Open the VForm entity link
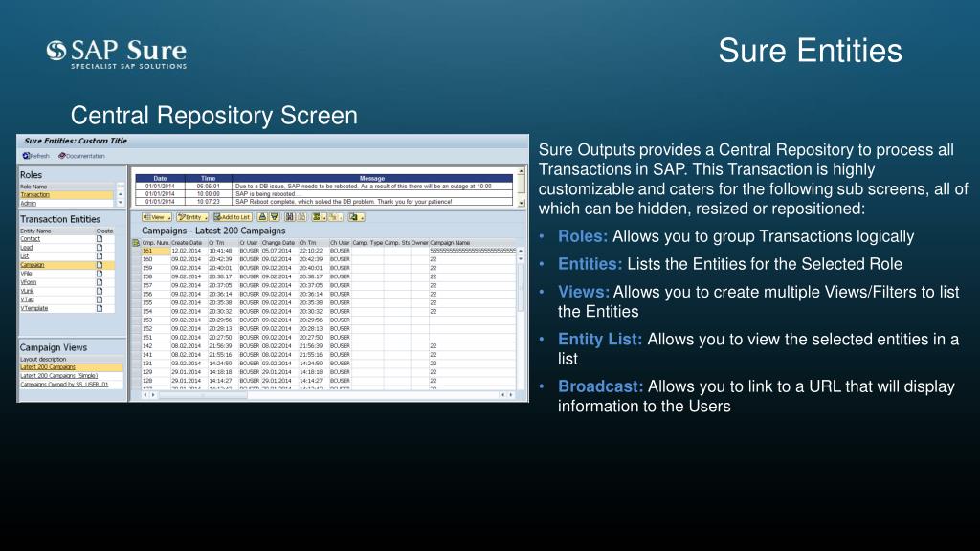Image resolution: width=980 pixels, height=551 pixels. [28, 282]
